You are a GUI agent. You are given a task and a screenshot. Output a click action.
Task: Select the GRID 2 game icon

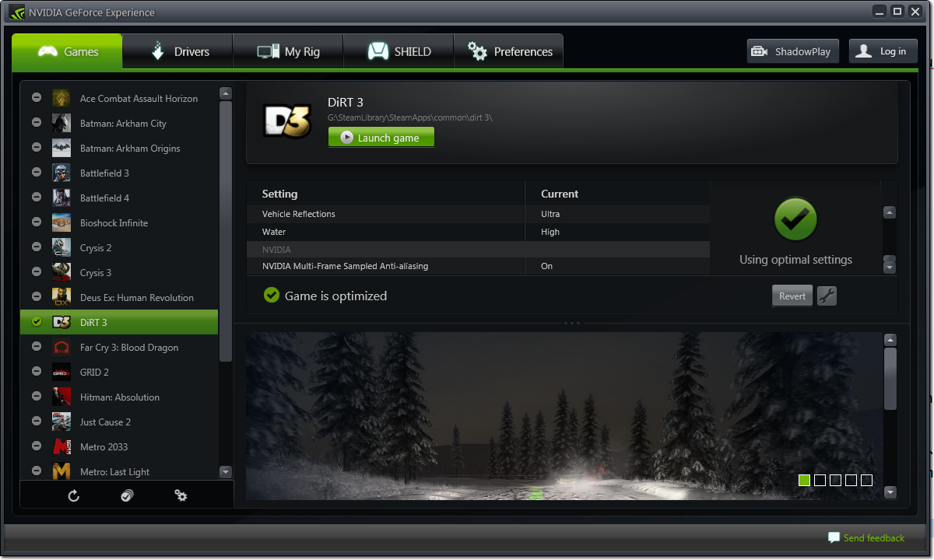61,372
